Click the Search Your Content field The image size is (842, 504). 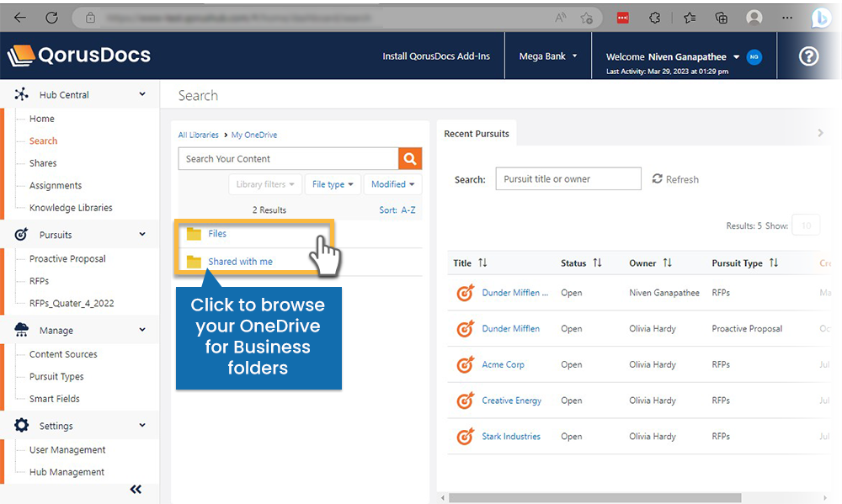click(x=288, y=159)
